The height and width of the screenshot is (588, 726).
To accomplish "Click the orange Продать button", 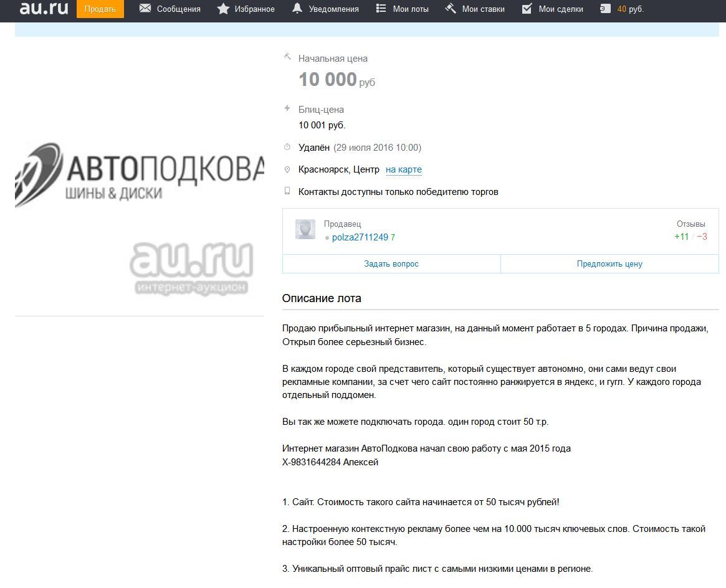I will tap(100, 9).
